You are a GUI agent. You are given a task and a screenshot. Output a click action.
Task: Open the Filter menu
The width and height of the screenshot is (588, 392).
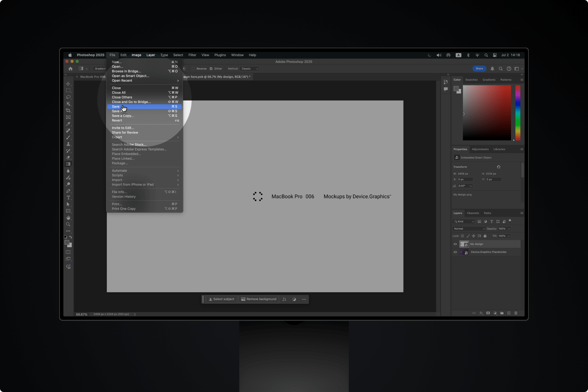pos(192,55)
